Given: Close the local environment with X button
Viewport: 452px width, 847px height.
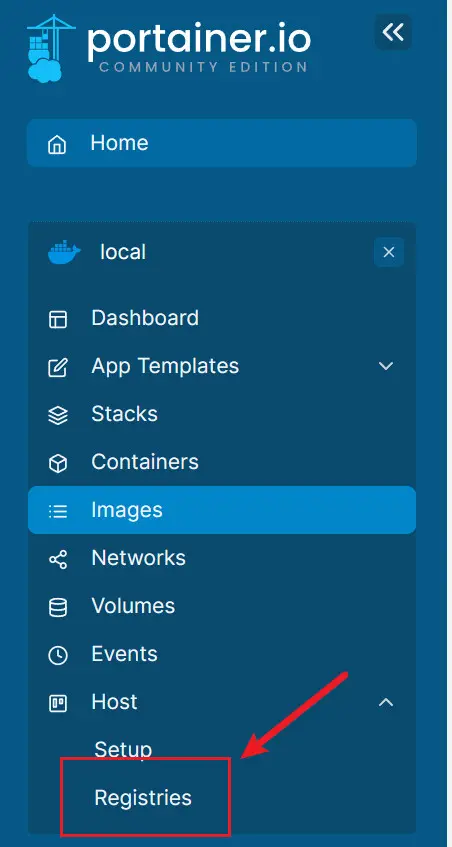Looking at the screenshot, I should click(389, 252).
